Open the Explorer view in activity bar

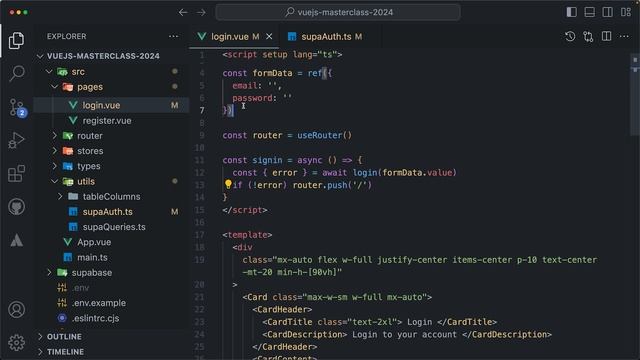16,40
